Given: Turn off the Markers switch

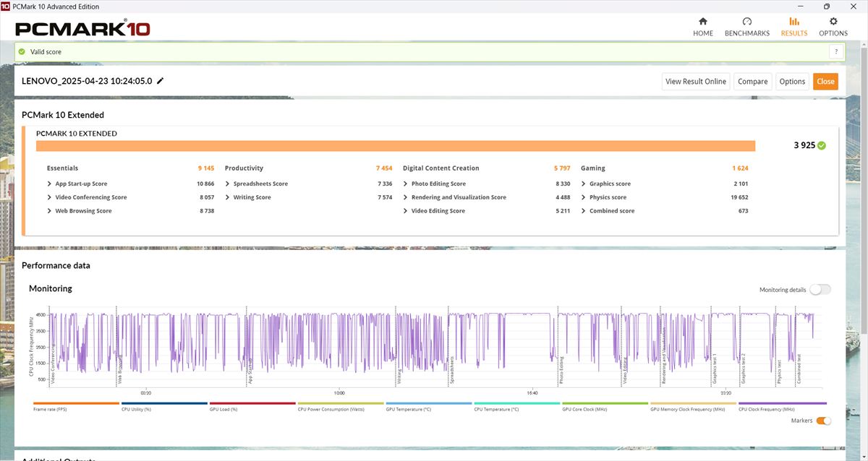Looking at the screenshot, I should click(x=823, y=421).
